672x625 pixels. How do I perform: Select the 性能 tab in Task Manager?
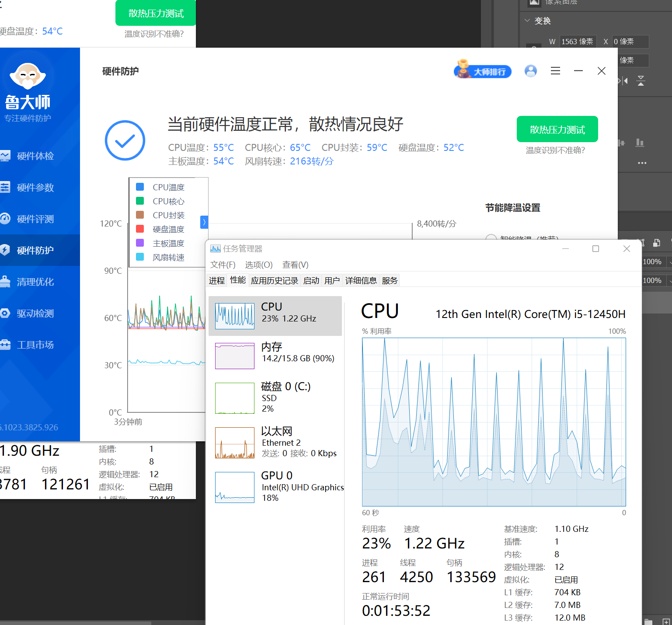click(x=238, y=280)
